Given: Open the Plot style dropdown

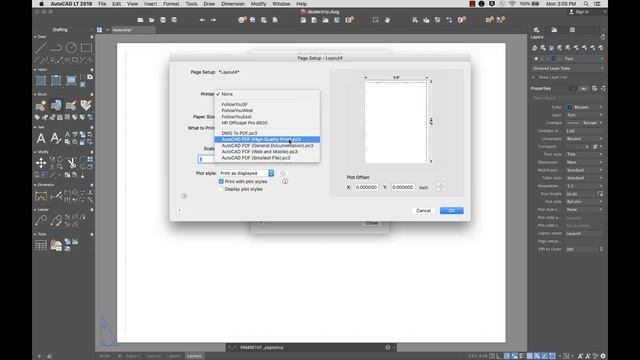Looking at the screenshot, I should (246, 173).
